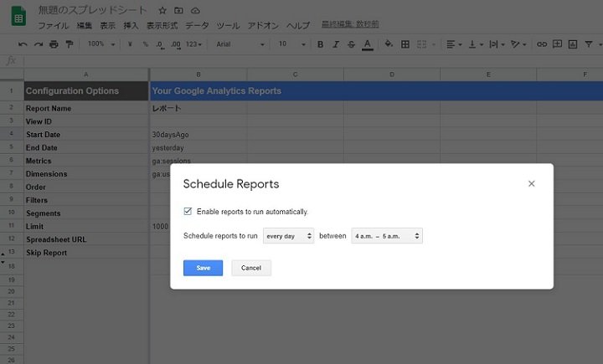
Task: Expand hidden rows above row 18
Action: pyautogui.click(x=3, y=262)
